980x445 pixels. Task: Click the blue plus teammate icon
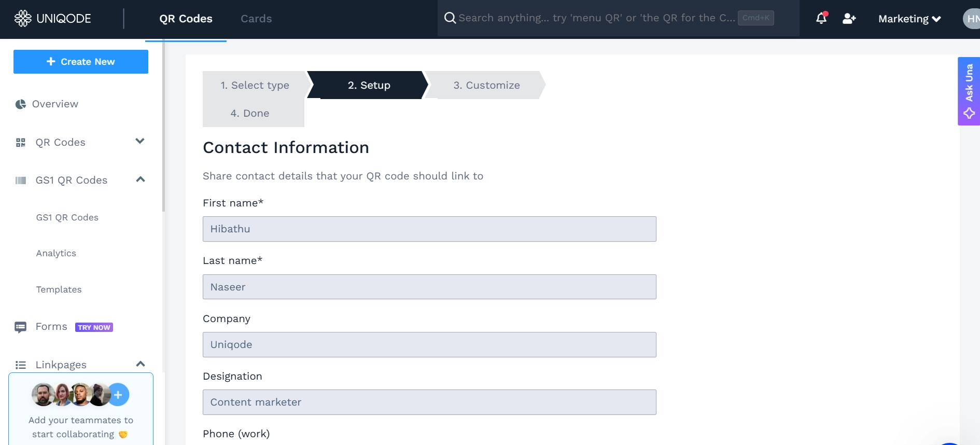118,395
